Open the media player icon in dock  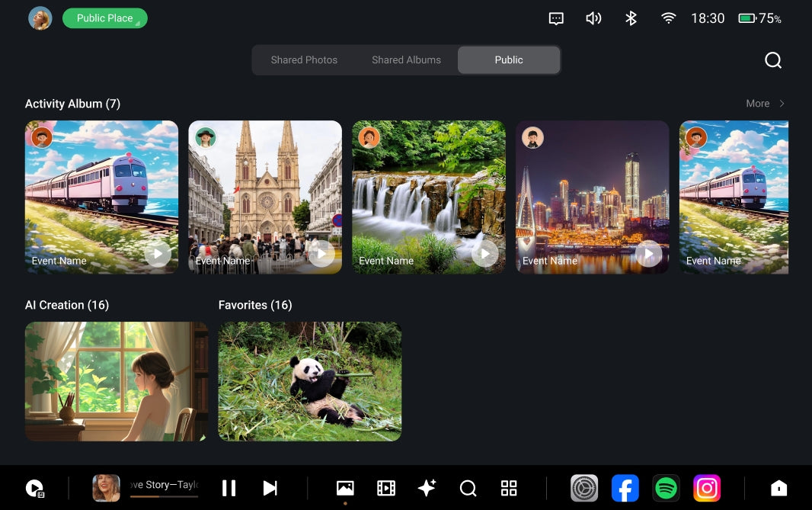pyautogui.click(x=35, y=488)
